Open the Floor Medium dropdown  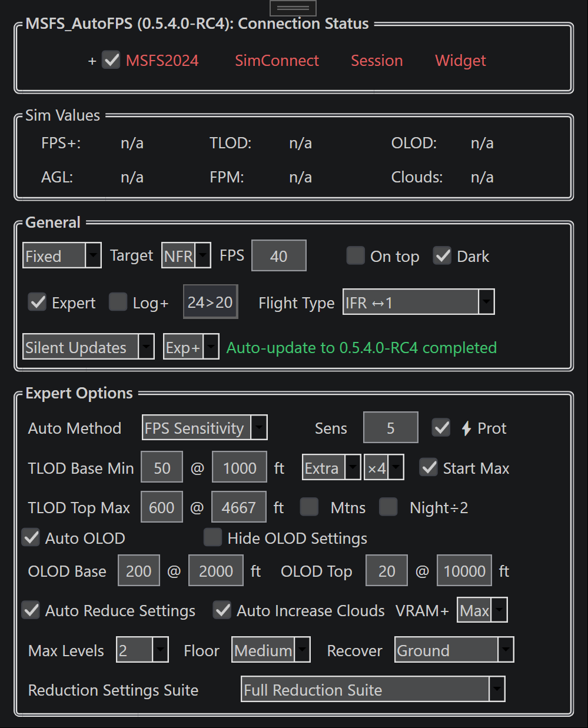click(x=271, y=650)
